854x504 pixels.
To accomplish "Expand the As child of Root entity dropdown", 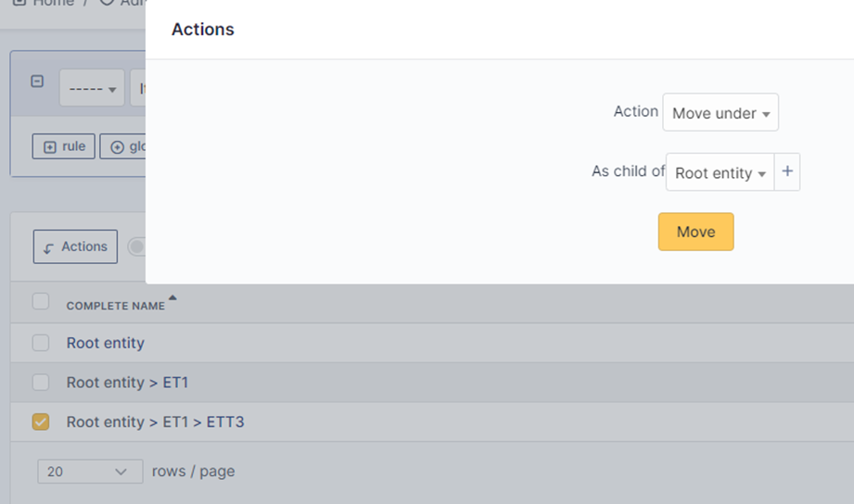I will (x=720, y=173).
